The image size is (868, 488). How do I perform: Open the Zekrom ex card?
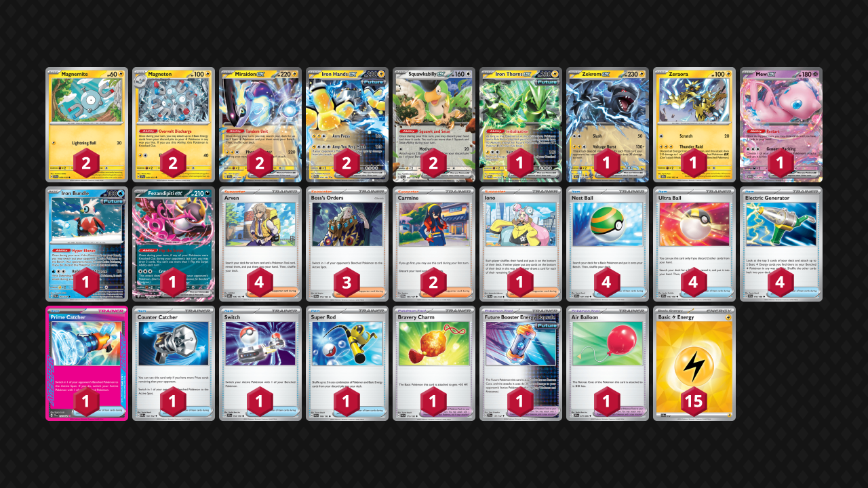pyautogui.click(x=608, y=125)
